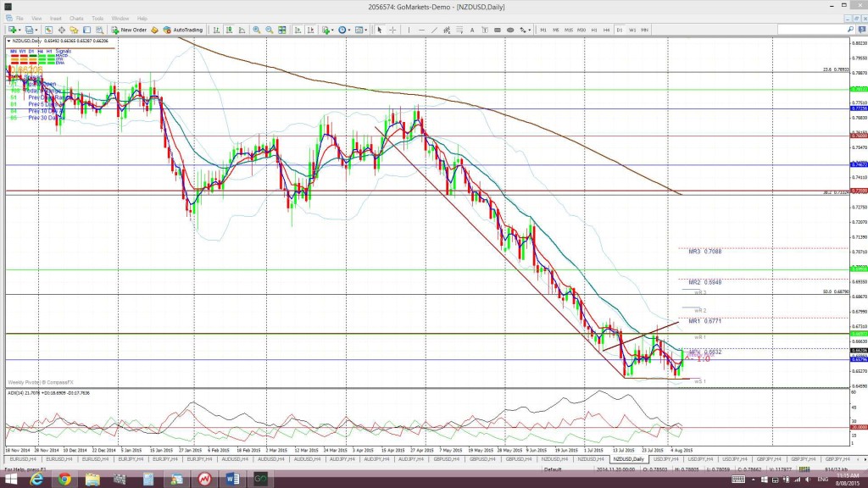868x488 pixels.
Task: Open the Market Watch panel icon
Action: pos(48,30)
